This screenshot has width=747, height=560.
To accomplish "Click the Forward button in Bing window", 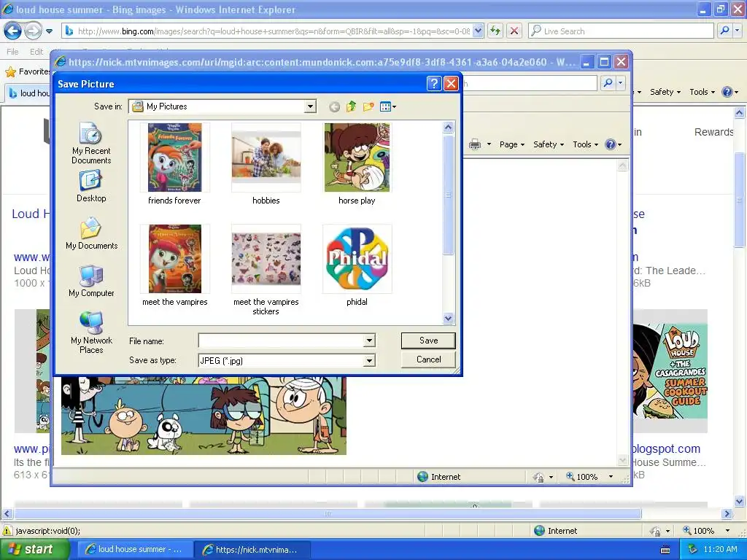I will point(33,31).
